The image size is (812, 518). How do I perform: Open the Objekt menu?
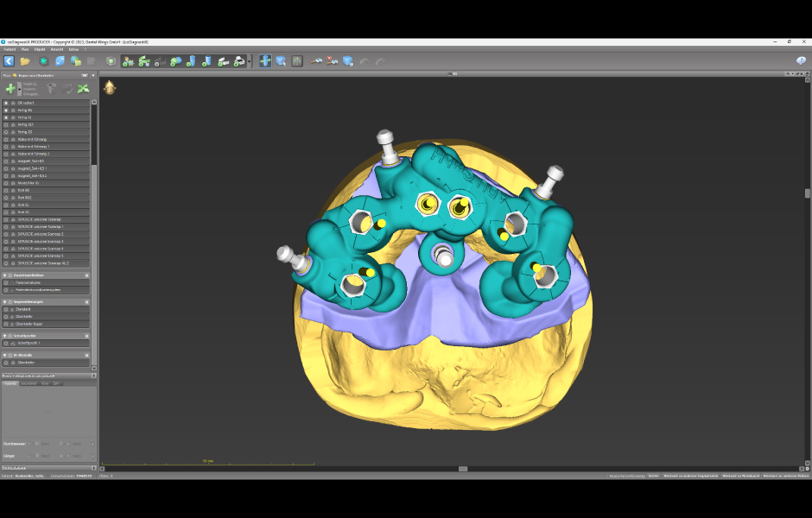point(40,49)
